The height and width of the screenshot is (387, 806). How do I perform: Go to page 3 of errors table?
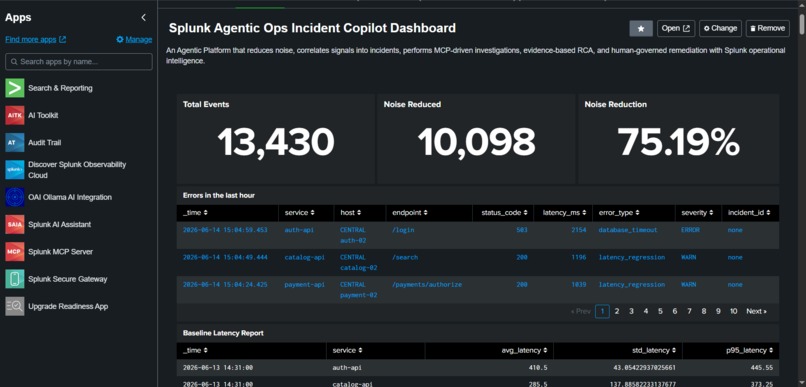[631, 311]
